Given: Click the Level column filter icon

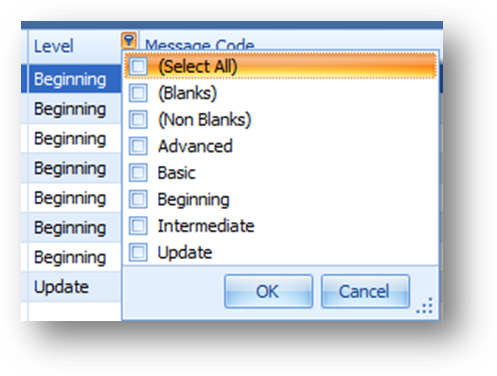Looking at the screenshot, I should click(129, 41).
